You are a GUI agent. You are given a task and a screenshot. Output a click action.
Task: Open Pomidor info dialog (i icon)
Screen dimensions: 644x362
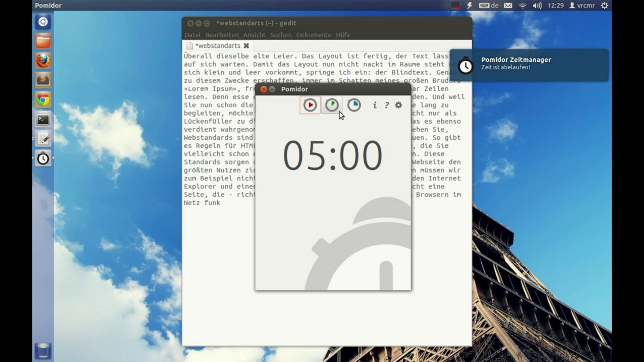pyautogui.click(x=375, y=105)
